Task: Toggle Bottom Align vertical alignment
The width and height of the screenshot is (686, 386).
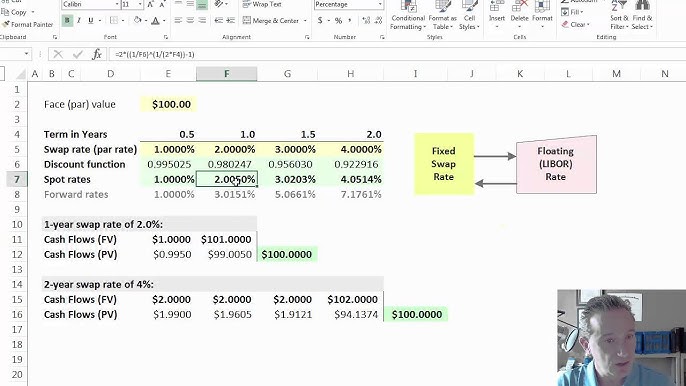Action: (202, 4)
